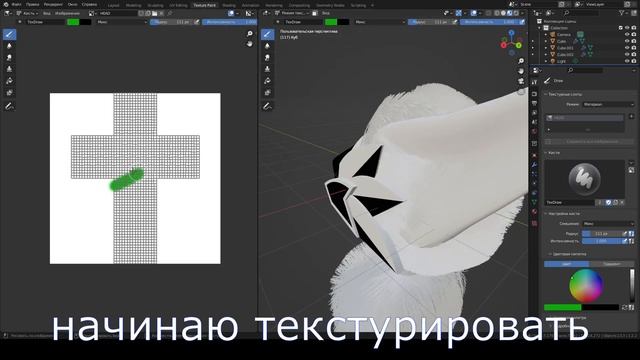The width and height of the screenshot is (640, 360).
Task: Collapse Collection tree in outliner
Action: (x=540, y=28)
